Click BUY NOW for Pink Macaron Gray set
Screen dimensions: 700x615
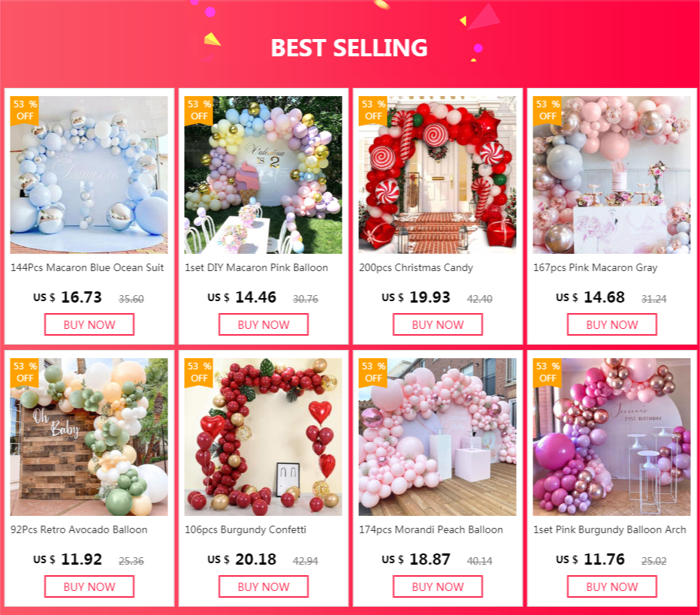[x=611, y=324]
